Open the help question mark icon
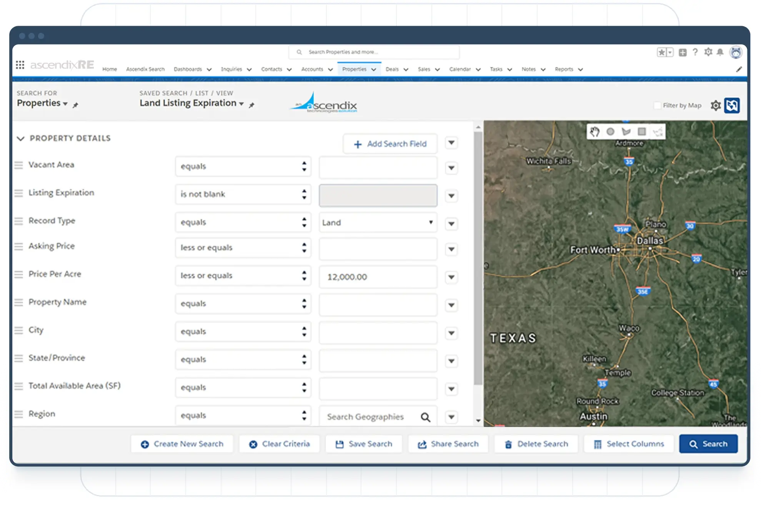The height and width of the screenshot is (532, 761). [x=695, y=52]
